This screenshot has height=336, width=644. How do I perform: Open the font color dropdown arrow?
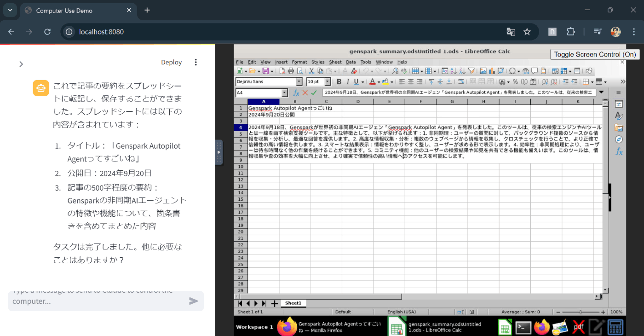point(379,82)
